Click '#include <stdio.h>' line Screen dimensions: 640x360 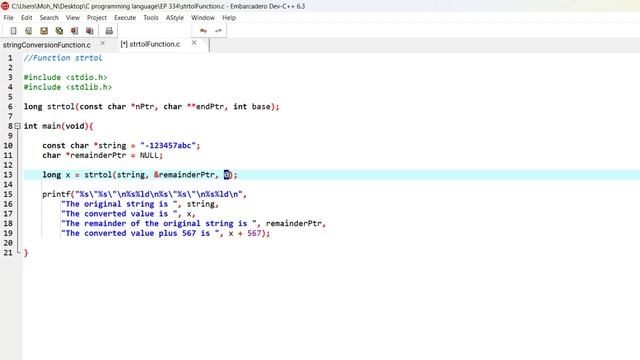[65, 77]
